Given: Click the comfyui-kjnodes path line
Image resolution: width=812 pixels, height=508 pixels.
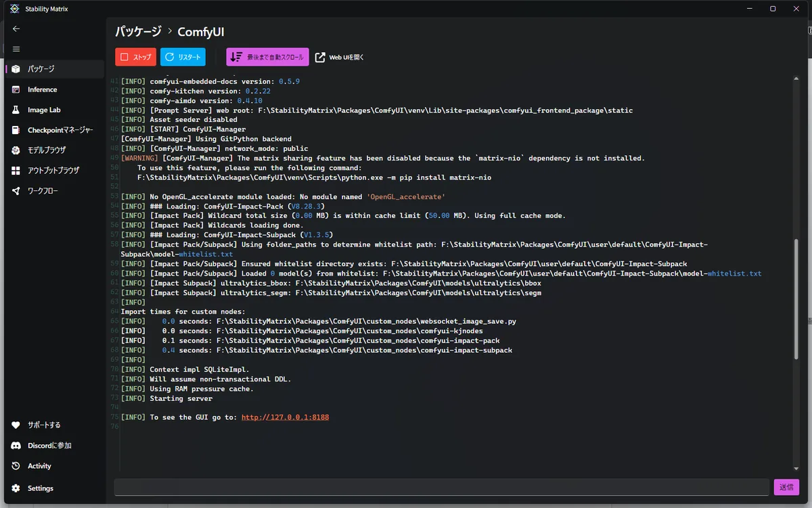Looking at the screenshot, I should point(302,331).
